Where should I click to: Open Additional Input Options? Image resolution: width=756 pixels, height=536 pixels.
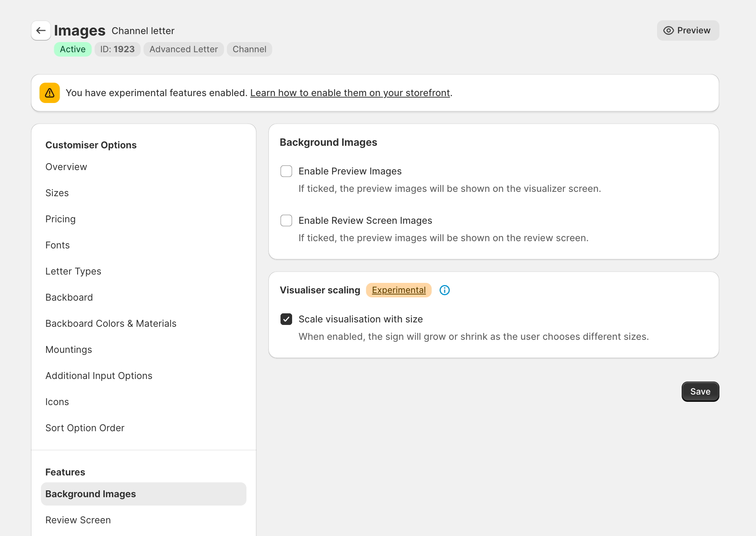[x=99, y=376]
